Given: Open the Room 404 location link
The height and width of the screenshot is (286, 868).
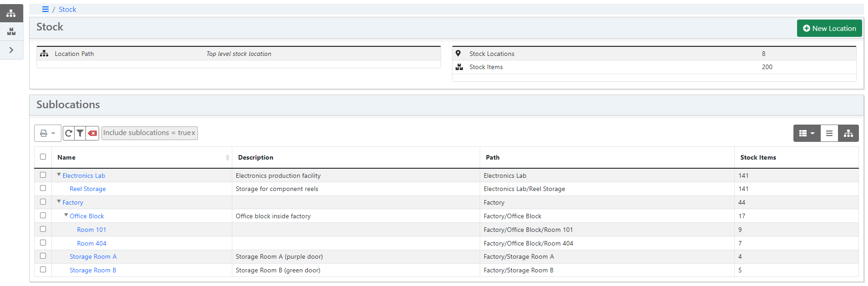Looking at the screenshot, I should (x=91, y=243).
